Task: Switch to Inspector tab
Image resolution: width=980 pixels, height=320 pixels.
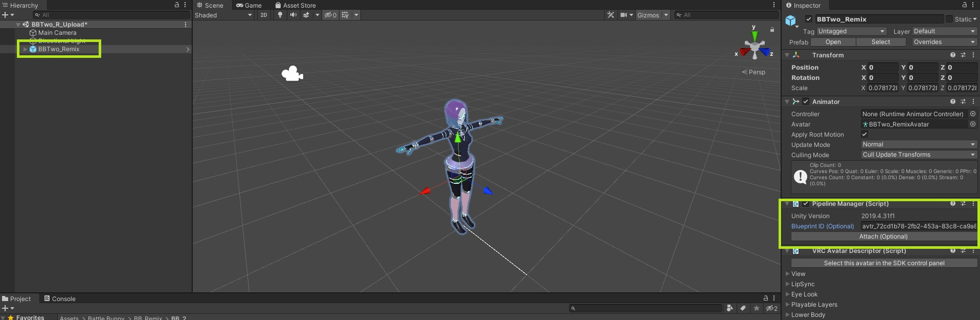Action: 804,5
